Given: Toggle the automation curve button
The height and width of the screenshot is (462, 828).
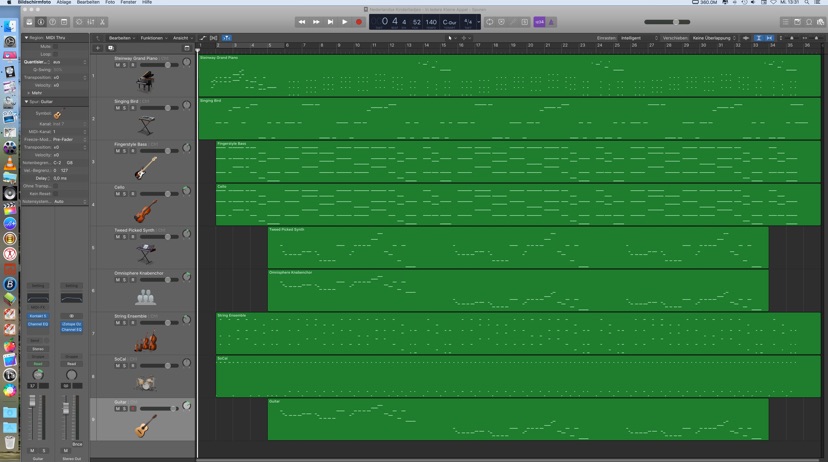Looking at the screenshot, I should point(203,37).
